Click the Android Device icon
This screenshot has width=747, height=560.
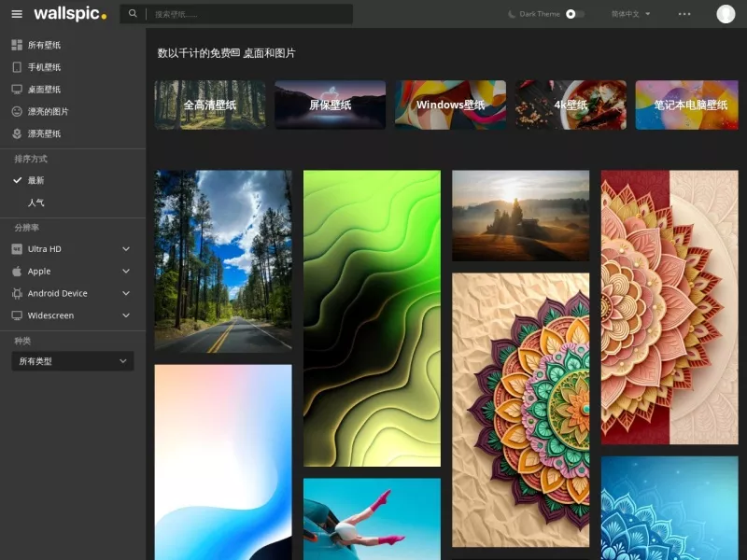(17, 293)
